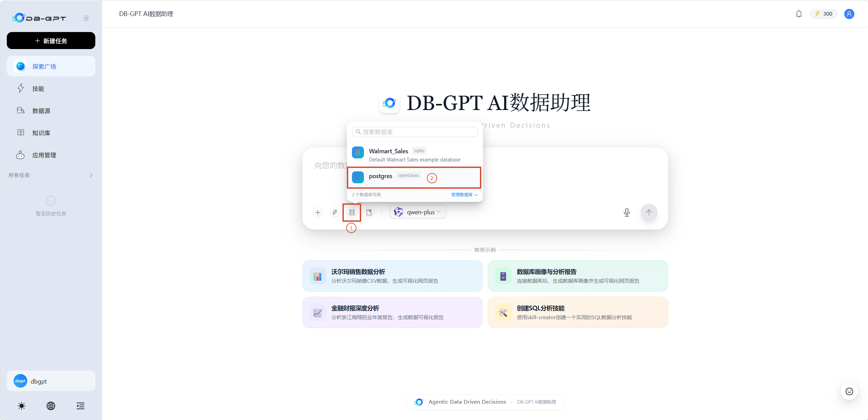Image resolution: width=868 pixels, height=420 pixels.
Task: Go to 数据源 page
Action: (51, 111)
